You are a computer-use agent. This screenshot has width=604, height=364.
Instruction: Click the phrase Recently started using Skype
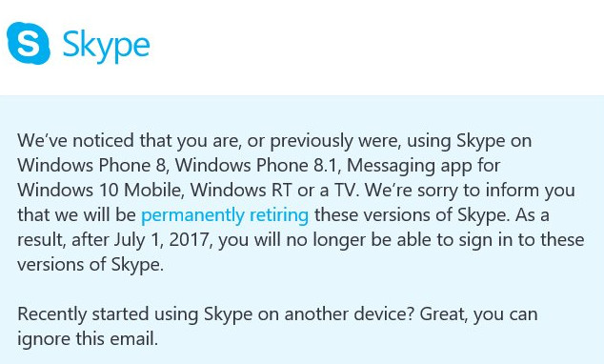135,314
